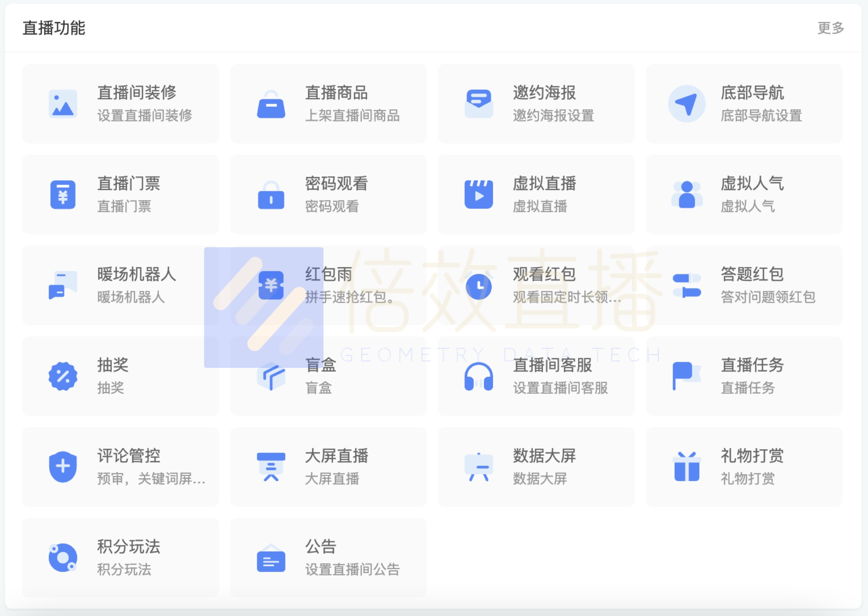The image size is (868, 616).
Task: Click subtitle 底部导航设置
Action: (x=761, y=115)
